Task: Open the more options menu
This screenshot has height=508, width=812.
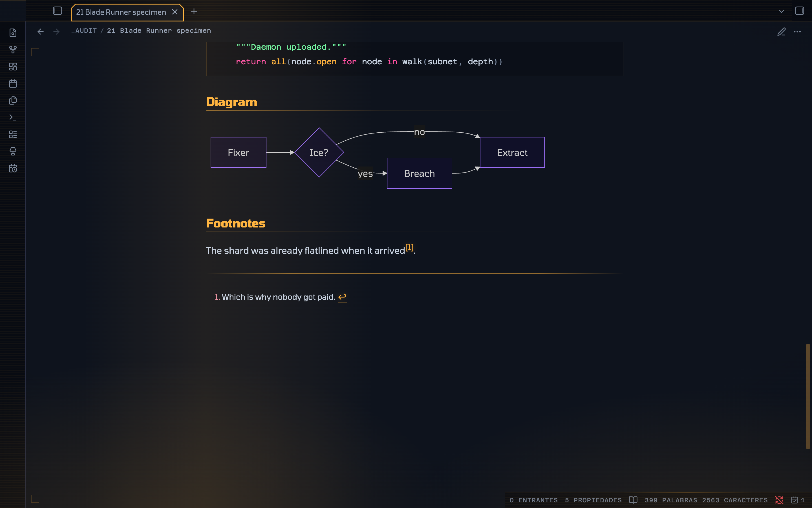Action: click(797, 32)
